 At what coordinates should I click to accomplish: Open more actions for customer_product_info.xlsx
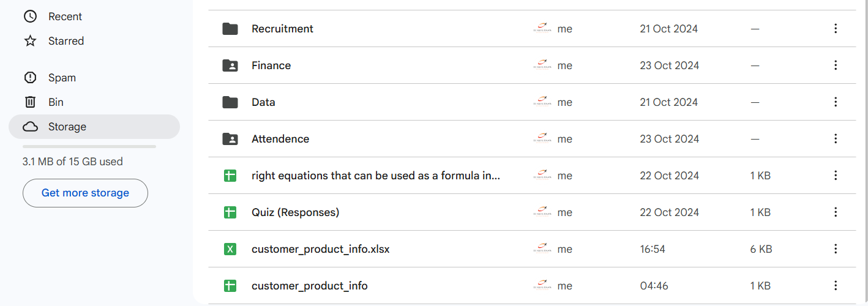836,249
